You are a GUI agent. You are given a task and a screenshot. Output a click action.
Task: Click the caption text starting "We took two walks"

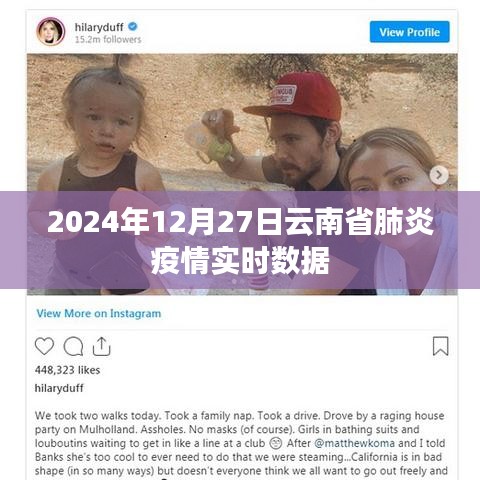[x=241, y=443]
